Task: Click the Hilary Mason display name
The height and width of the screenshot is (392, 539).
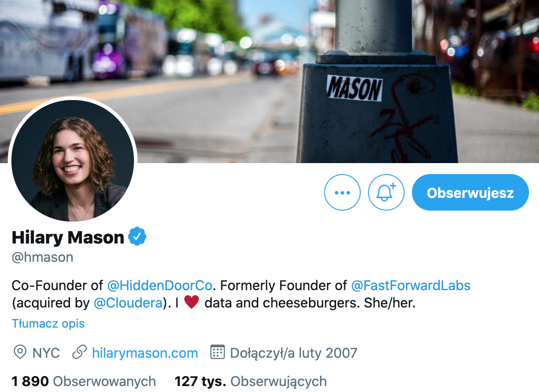Action: [x=68, y=238]
